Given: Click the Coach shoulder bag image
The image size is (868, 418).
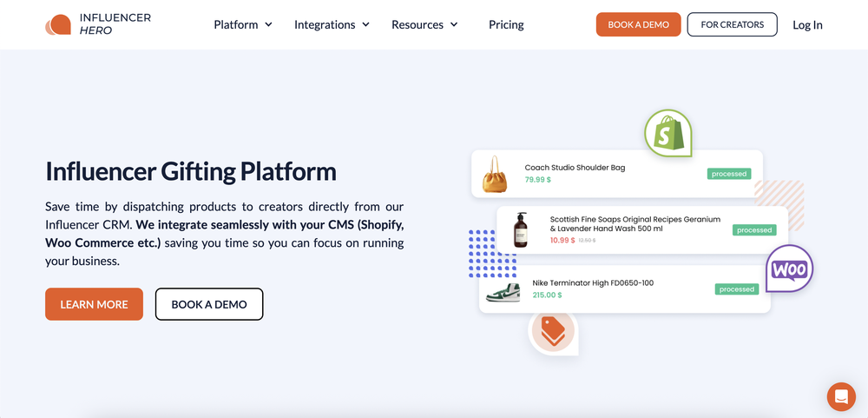Looking at the screenshot, I should pyautogui.click(x=495, y=174).
